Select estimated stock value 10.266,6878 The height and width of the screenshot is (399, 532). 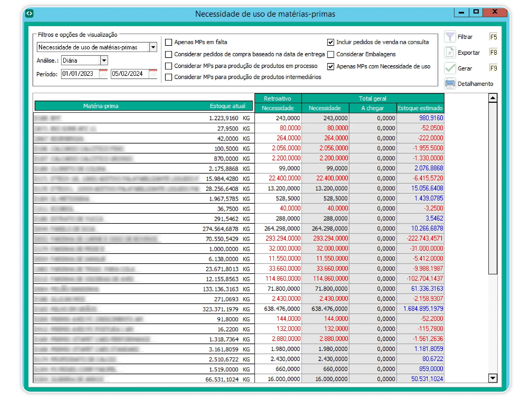coord(427,228)
